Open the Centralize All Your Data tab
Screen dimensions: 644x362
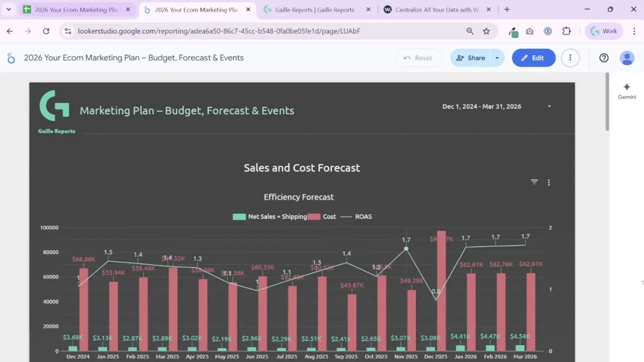tap(434, 9)
